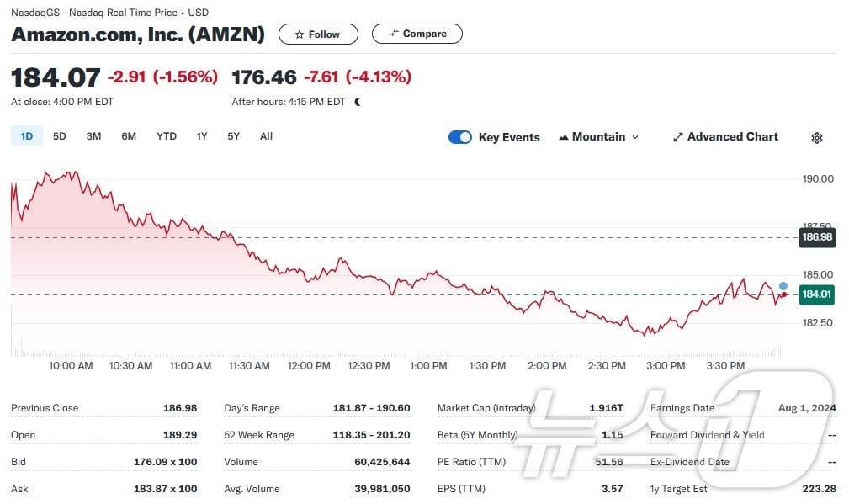Click the compare arrows icon
Viewport: 849px width, 504px height.
coord(393,34)
